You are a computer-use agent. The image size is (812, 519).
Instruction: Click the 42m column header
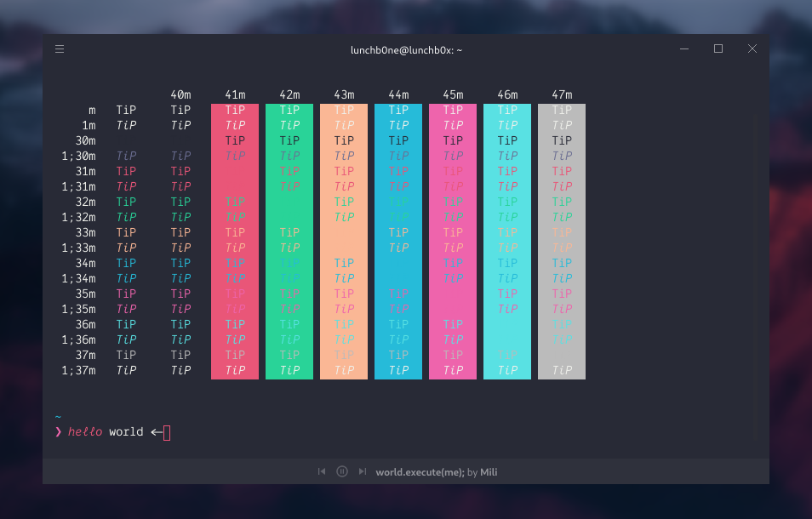tap(289, 94)
